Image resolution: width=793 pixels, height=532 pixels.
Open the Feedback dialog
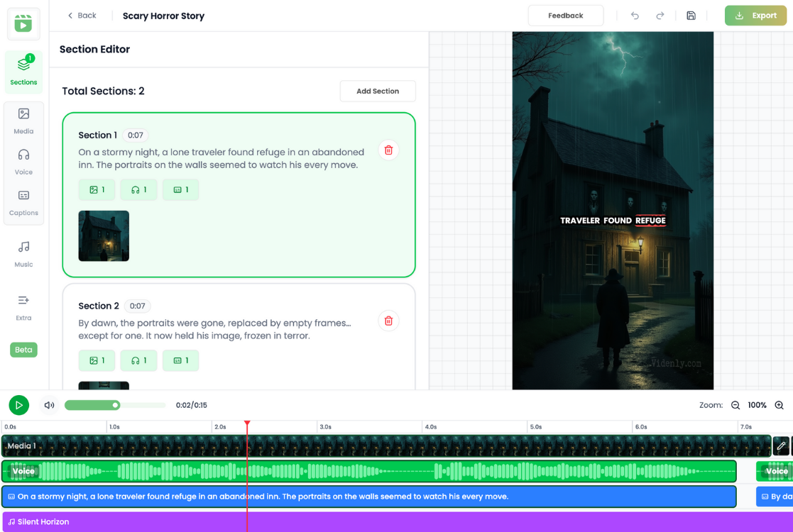(x=565, y=15)
